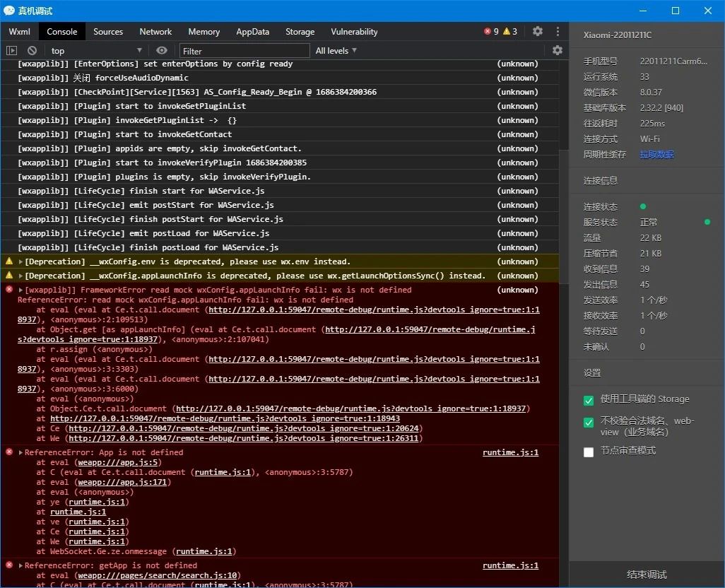Switch to the Vulnerability tab

point(354,31)
